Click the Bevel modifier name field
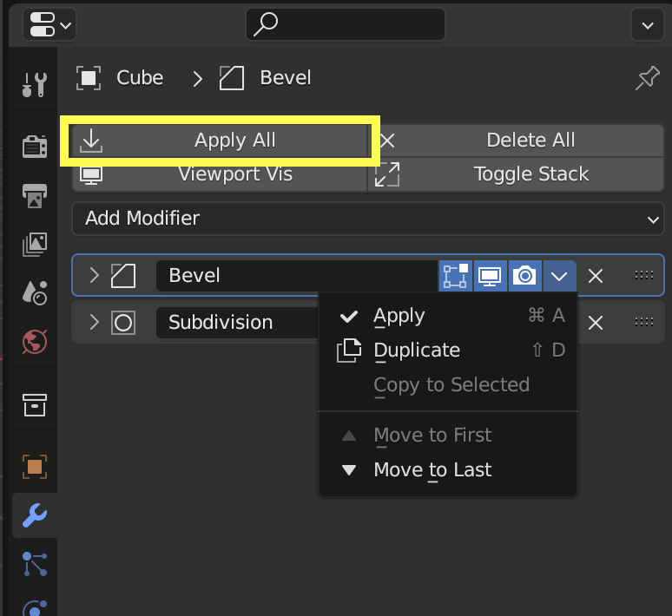 click(297, 275)
